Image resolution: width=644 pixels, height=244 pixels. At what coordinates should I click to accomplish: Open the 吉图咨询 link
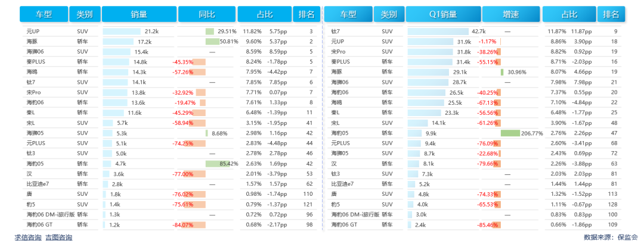point(60,237)
